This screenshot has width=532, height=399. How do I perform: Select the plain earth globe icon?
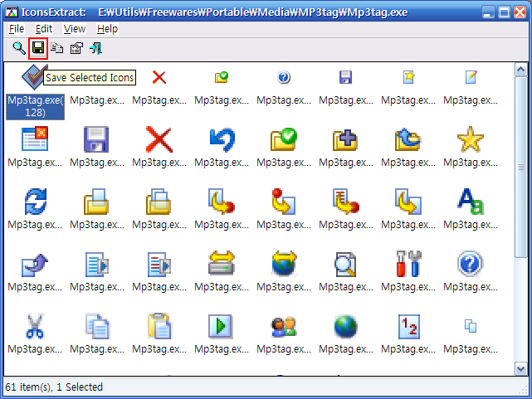[346, 326]
